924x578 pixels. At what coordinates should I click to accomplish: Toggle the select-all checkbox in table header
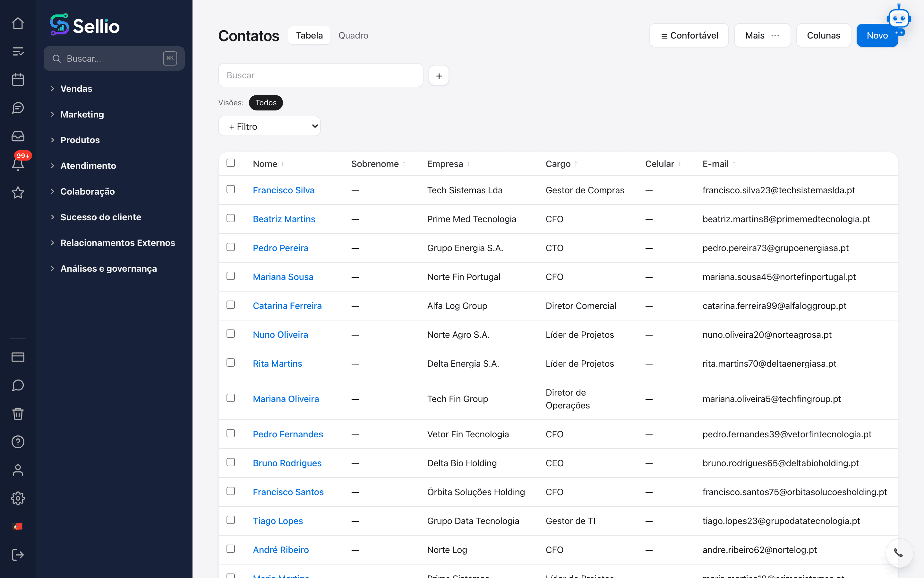point(231,163)
